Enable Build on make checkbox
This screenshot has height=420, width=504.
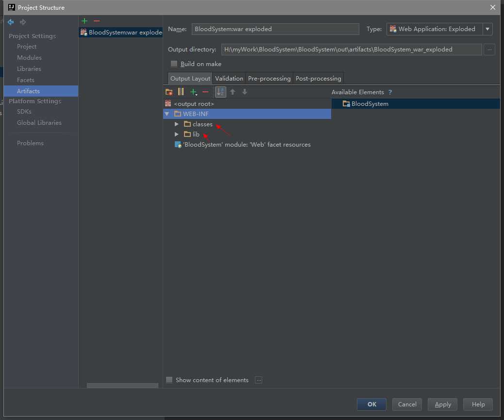point(174,64)
